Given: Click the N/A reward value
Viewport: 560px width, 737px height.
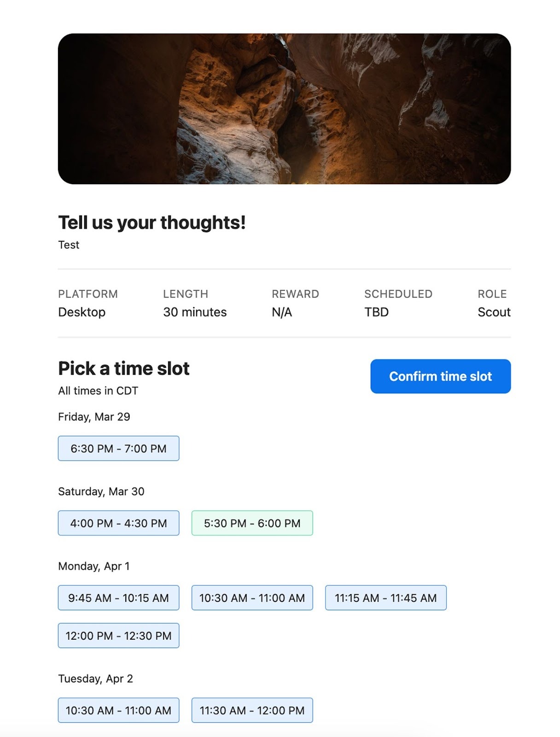Looking at the screenshot, I should [x=281, y=312].
